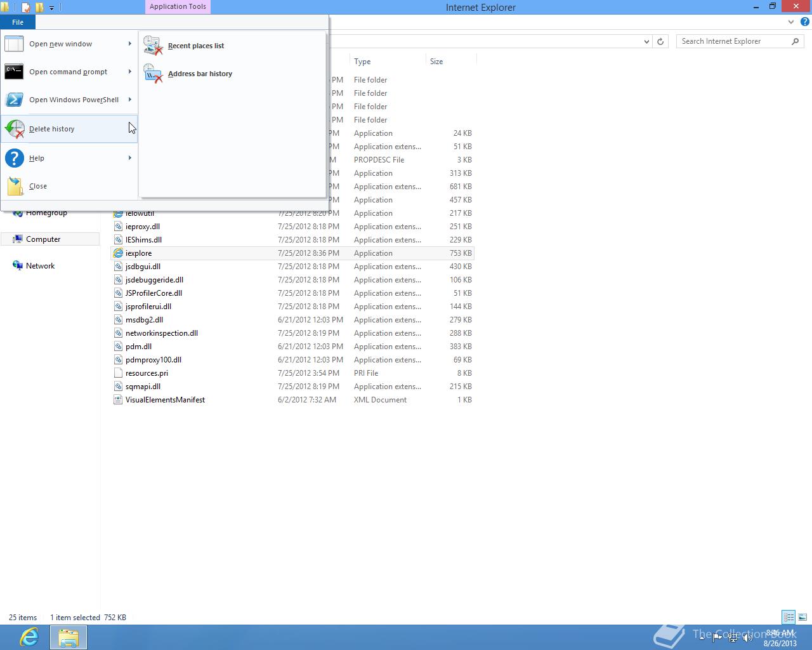This screenshot has height=650, width=812.
Task: Open the network tray icon
Action: click(733, 638)
